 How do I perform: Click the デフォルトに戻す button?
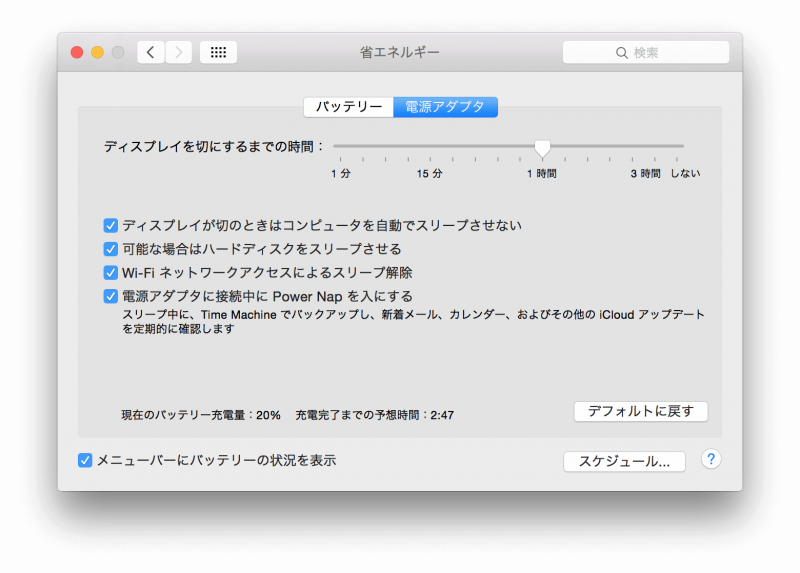click(641, 411)
